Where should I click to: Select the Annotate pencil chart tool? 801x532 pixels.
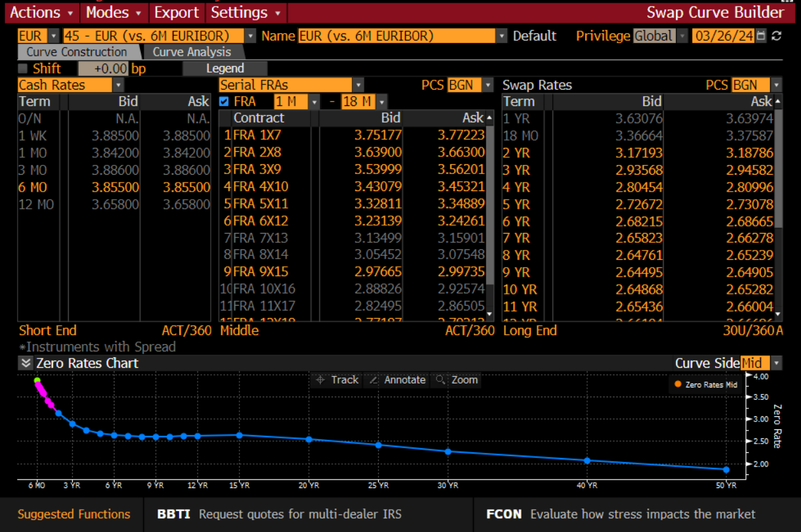tap(397, 380)
